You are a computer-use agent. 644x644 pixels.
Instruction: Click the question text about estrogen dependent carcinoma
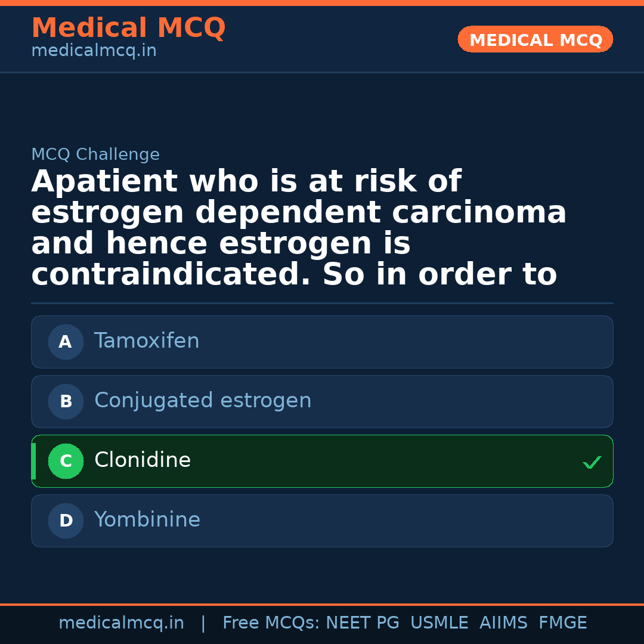coord(298,228)
